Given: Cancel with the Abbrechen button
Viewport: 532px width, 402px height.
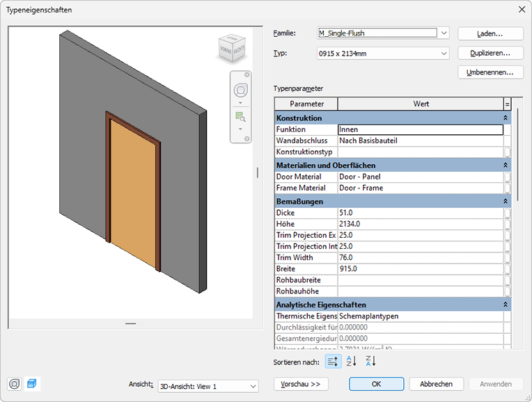Looking at the screenshot, I should click(x=436, y=384).
